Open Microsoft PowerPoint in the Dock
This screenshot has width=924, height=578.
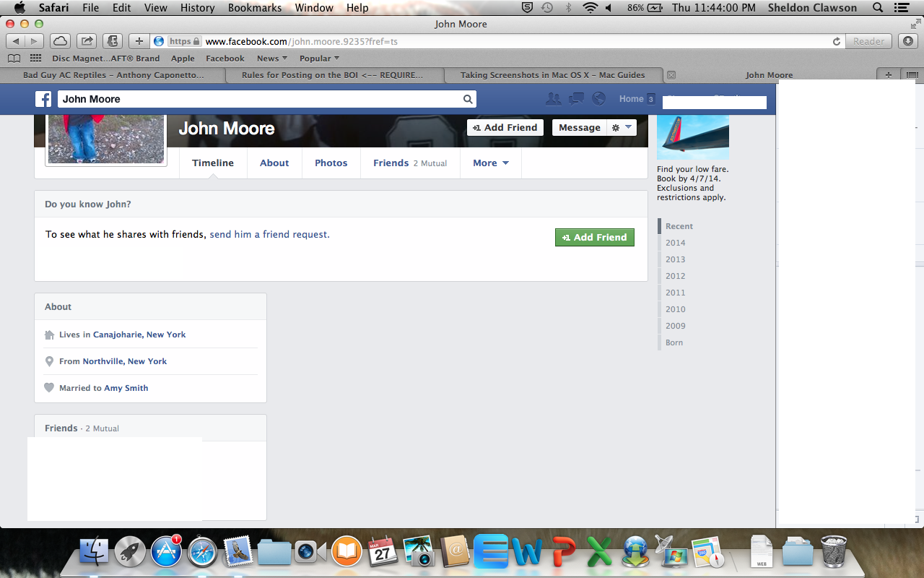click(x=563, y=553)
